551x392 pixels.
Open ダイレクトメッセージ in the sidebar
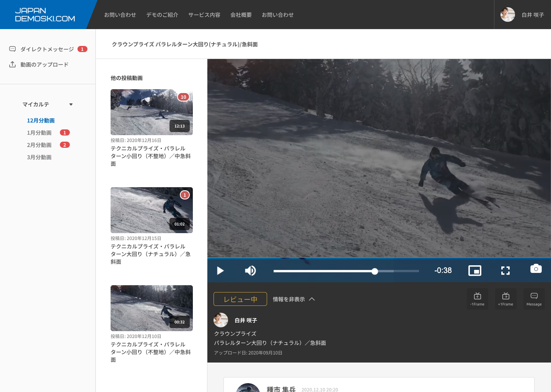[x=47, y=49]
